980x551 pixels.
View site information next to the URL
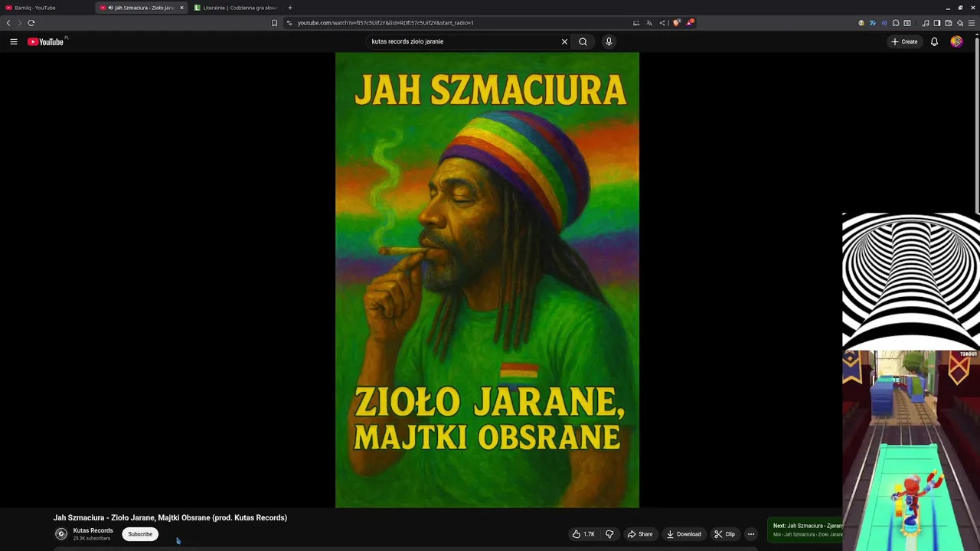289,23
